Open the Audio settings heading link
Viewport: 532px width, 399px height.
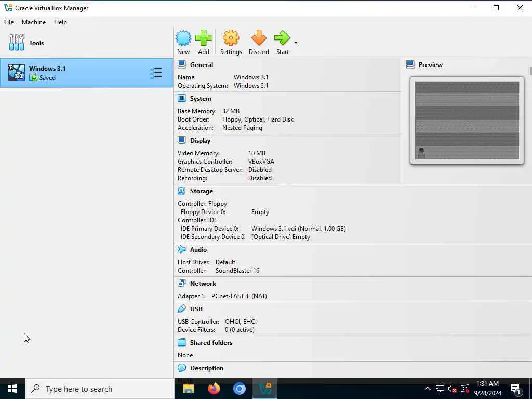click(x=198, y=250)
